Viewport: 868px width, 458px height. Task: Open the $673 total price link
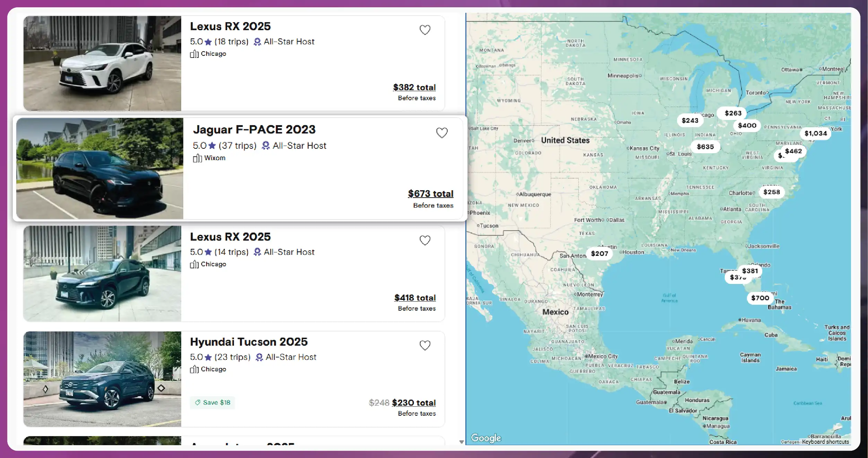(x=430, y=194)
